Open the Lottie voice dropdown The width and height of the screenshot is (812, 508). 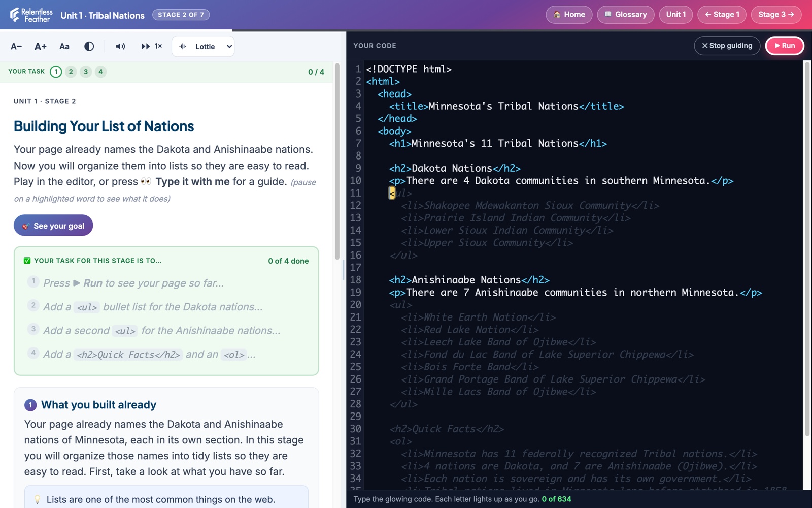point(203,46)
